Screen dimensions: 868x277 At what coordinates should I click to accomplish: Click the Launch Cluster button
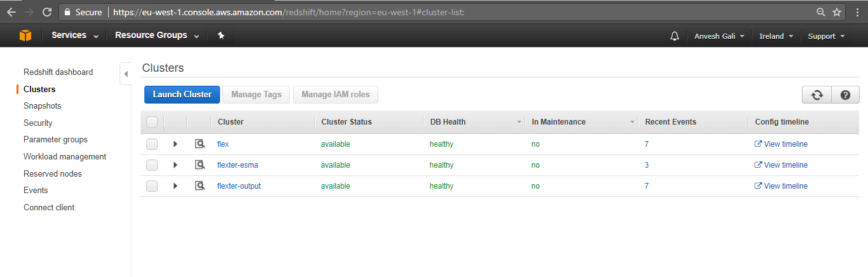click(183, 95)
